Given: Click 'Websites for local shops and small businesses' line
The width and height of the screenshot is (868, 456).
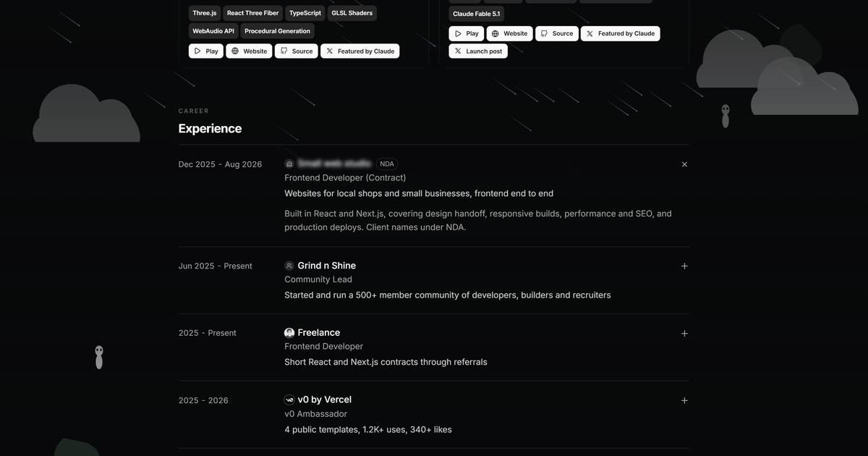Looking at the screenshot, I should tap(419, 193).
